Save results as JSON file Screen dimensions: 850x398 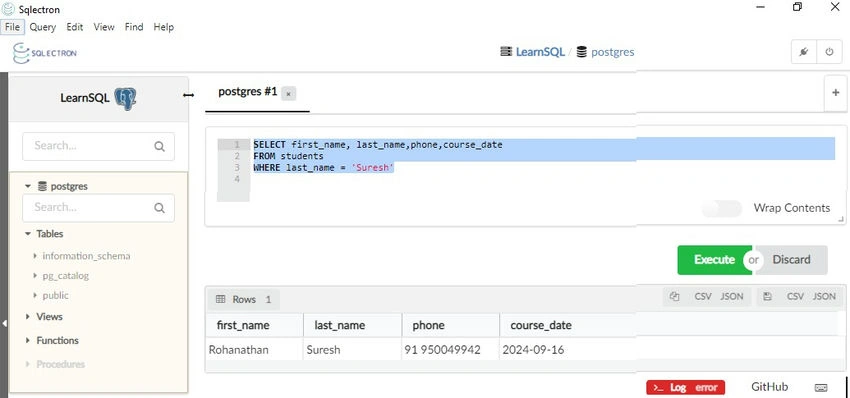pyautogui.click(x=824, y=297)
